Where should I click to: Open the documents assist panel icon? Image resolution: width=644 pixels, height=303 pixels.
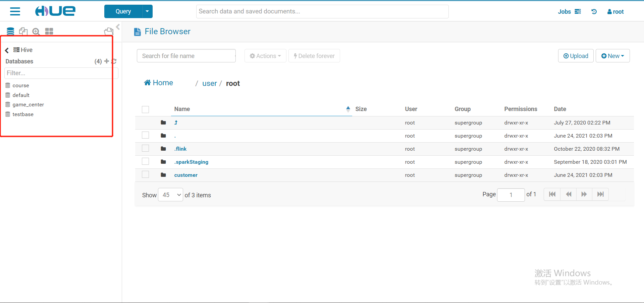pyautogui.click(x=23, y=31)
